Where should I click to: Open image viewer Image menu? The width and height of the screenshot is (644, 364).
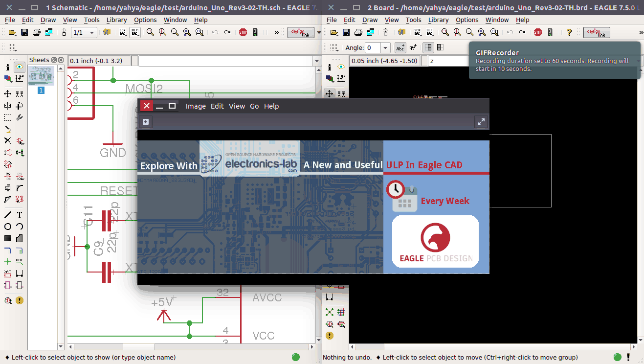click(x=196, y=106)
